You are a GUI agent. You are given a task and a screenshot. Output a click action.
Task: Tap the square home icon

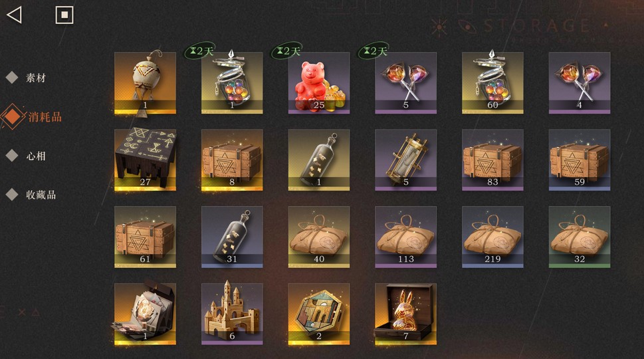(x=64, y=15)
